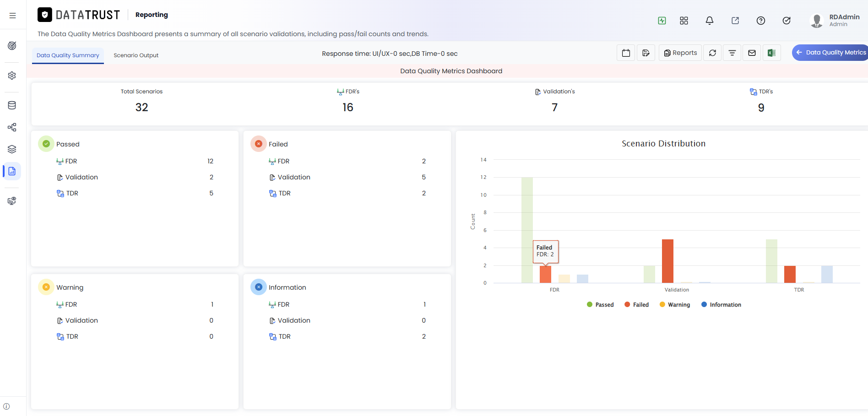Screen dimensions: 868x416
Task: Click the orange Failed Validation bar
Action: pyautogui.click(x=667, y=261)
